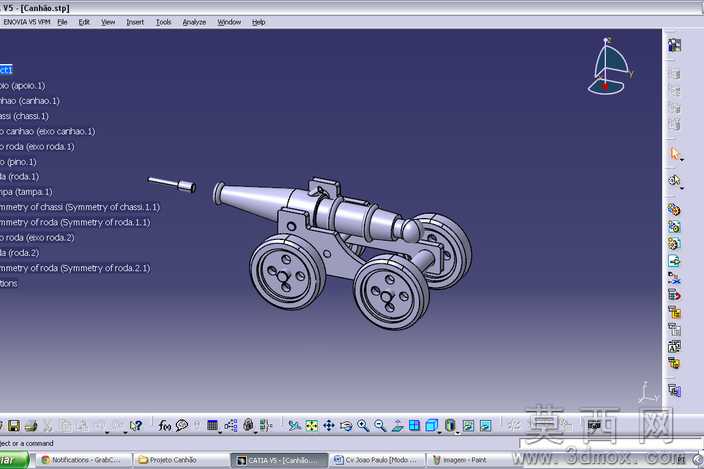Click the Print icon
The image size is (704, 469).
[31, 425]
